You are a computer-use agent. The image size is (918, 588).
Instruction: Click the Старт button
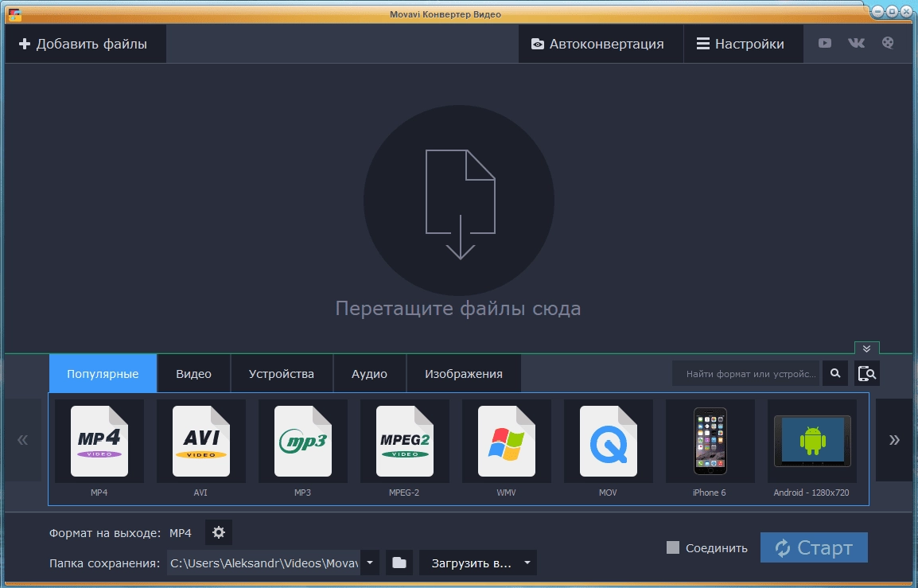(x=814, y=547)
